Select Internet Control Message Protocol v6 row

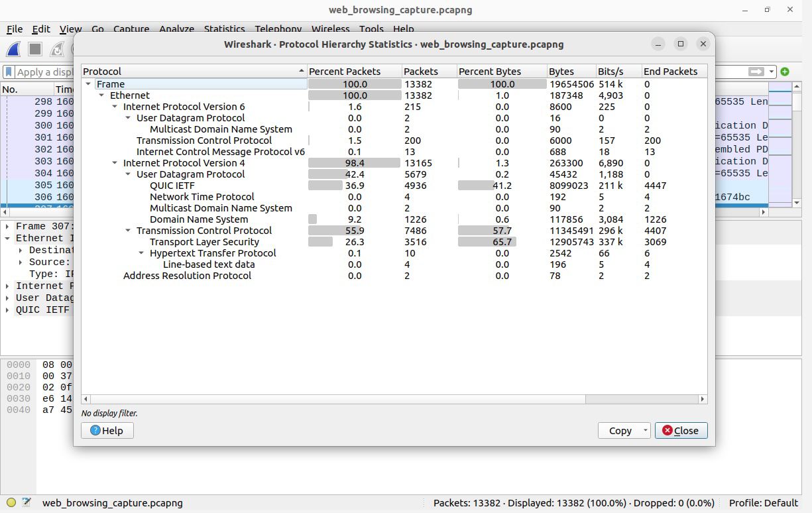394,152
